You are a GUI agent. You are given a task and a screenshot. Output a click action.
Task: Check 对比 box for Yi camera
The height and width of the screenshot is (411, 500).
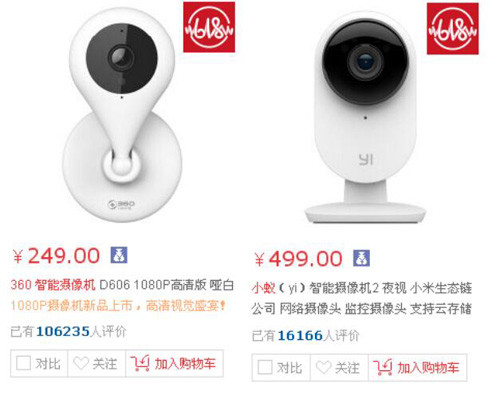coord(265,367)
